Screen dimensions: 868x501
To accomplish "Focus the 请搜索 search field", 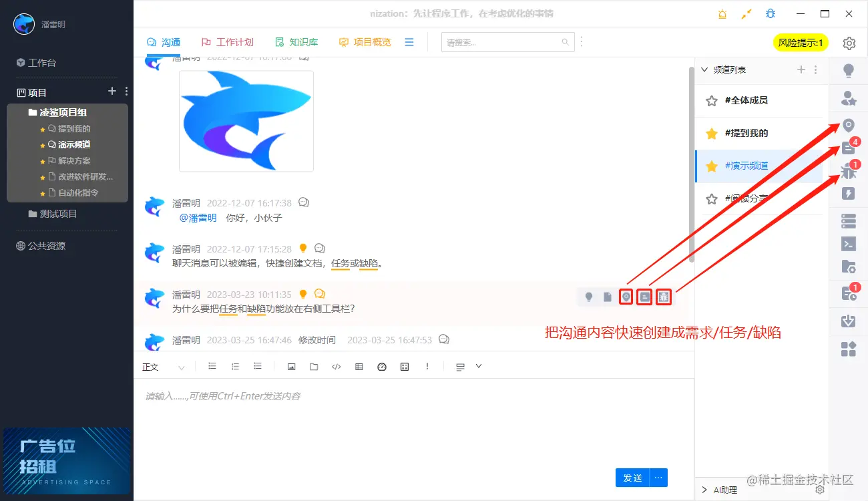I will click(507, 42).
